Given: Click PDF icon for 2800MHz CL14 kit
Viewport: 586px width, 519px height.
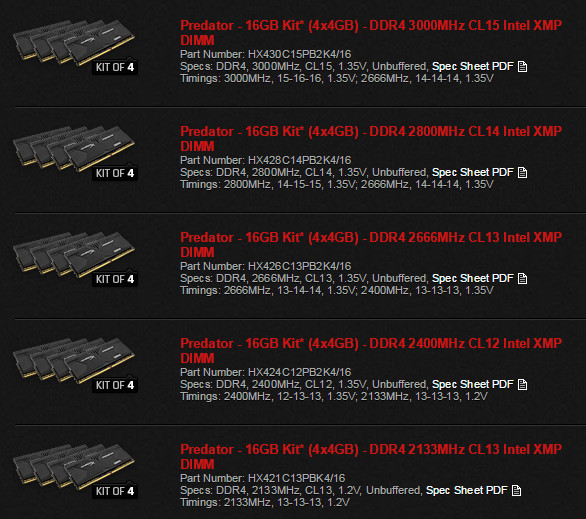Looking at the screenshot, I should point(522,173).
